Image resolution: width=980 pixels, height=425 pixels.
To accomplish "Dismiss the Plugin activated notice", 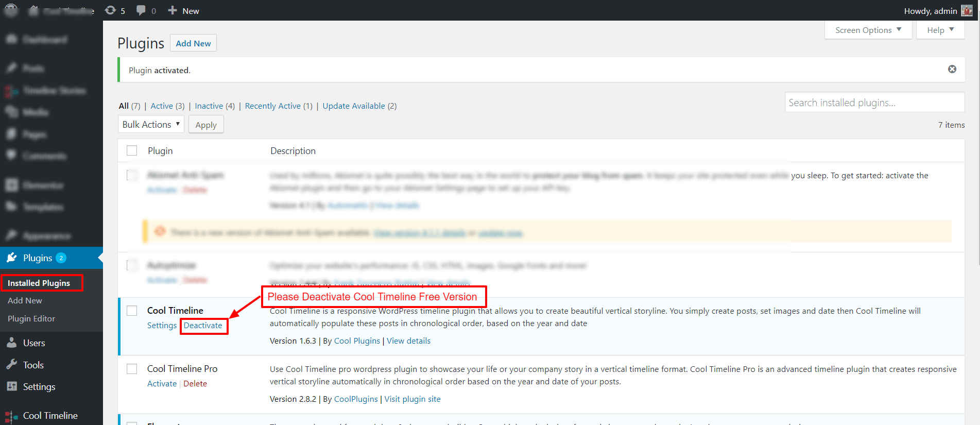I will [x=952, y=69].
